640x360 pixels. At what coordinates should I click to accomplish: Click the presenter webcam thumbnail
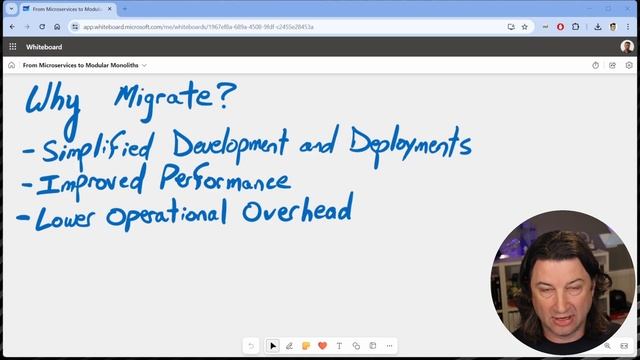pos(563,282)
